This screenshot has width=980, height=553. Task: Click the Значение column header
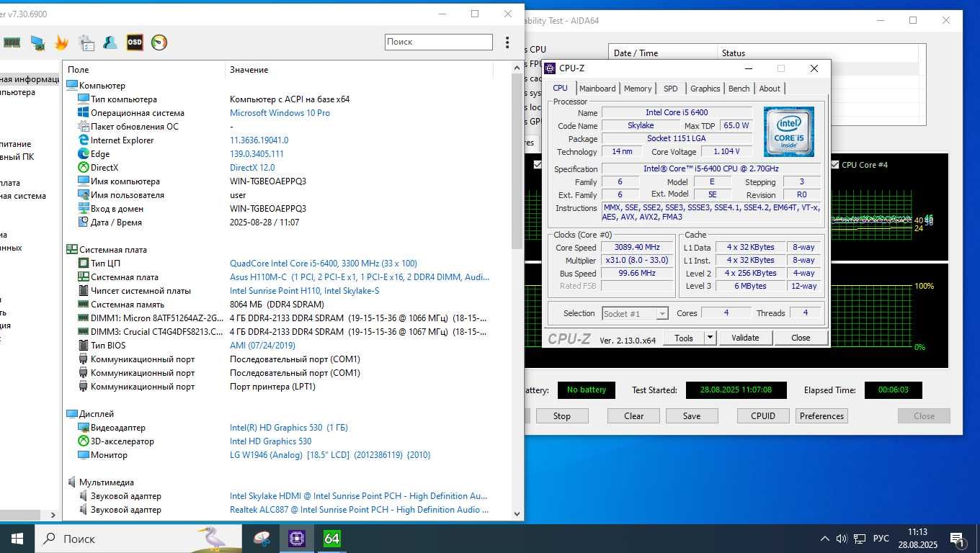tap(249, 70)
